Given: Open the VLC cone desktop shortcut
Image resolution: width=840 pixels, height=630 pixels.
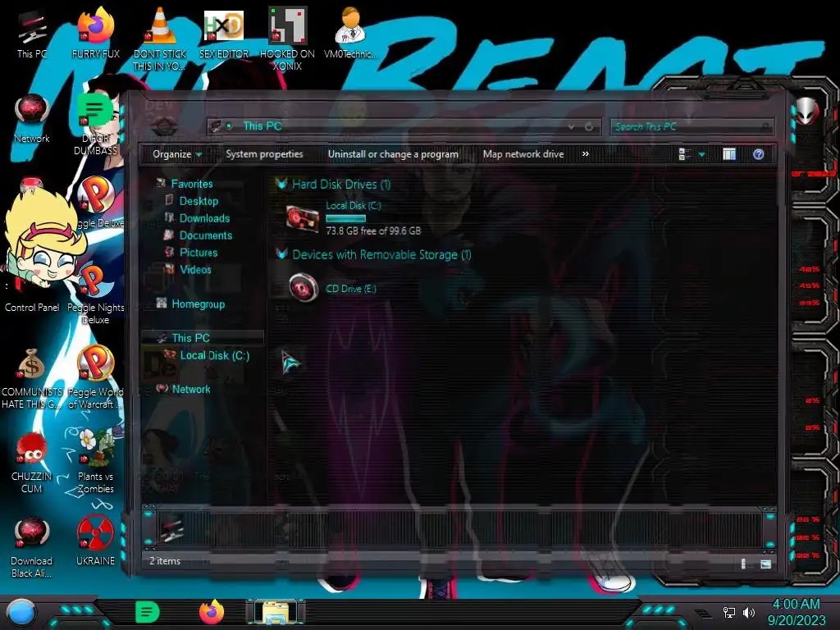Looking at the screenshot, I should point(160,39).
